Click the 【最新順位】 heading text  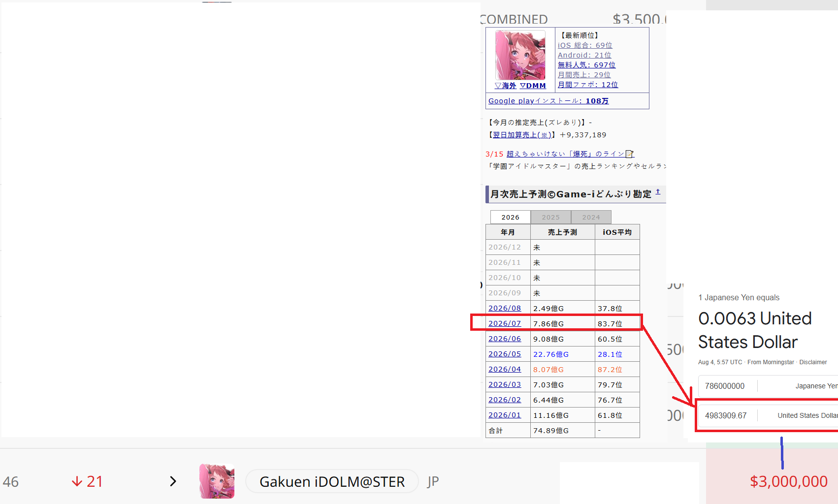point(580,35)
